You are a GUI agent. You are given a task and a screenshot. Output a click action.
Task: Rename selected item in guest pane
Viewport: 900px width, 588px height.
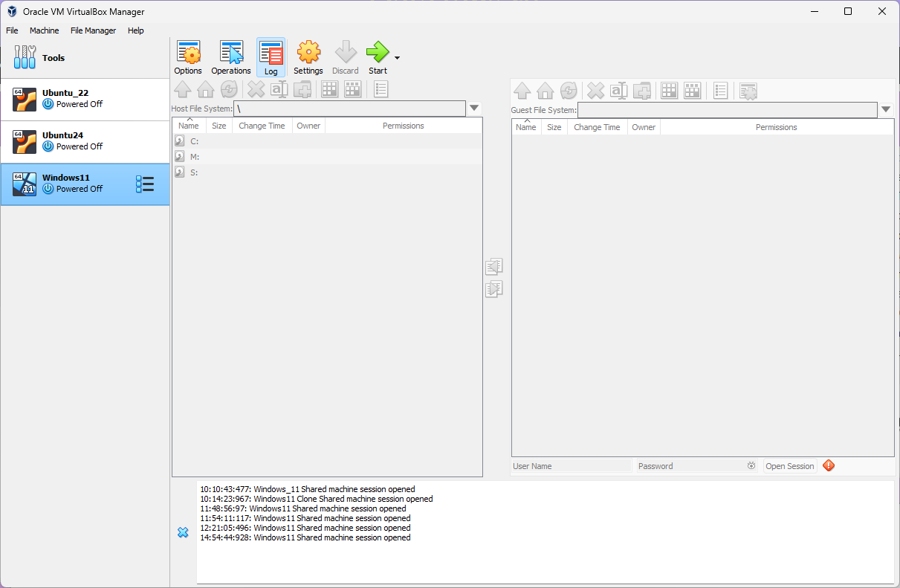tap(618, 91)
